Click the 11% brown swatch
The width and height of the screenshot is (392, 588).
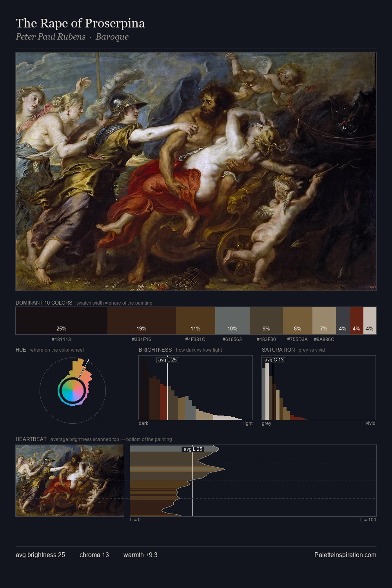point(196,321)
